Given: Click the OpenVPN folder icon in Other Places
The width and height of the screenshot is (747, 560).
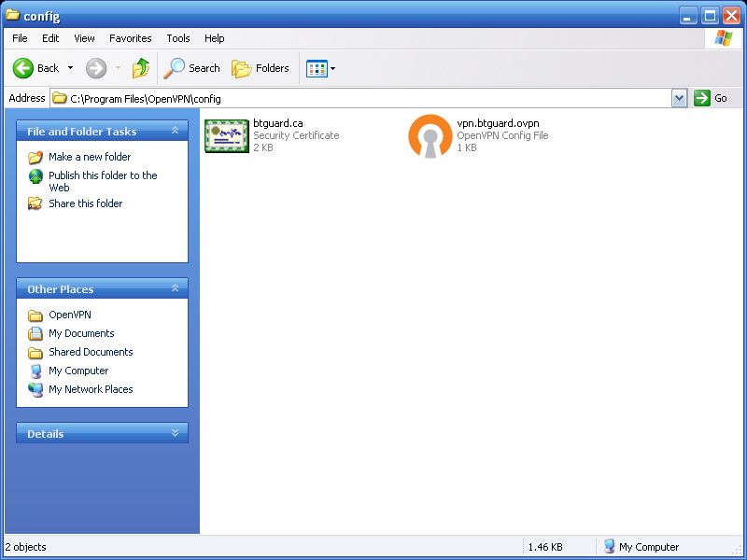Looking at the screenshot, I should [35, 315].
